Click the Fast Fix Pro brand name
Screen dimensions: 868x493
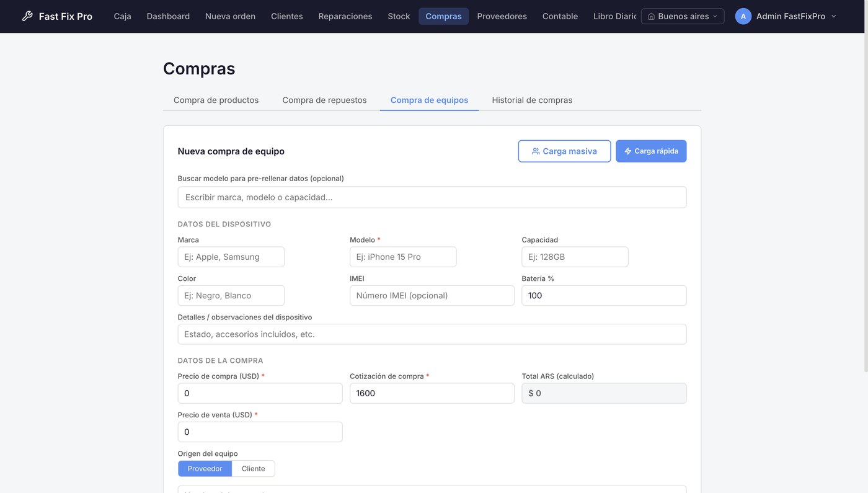pyautogui.click(x=66, y=16)
